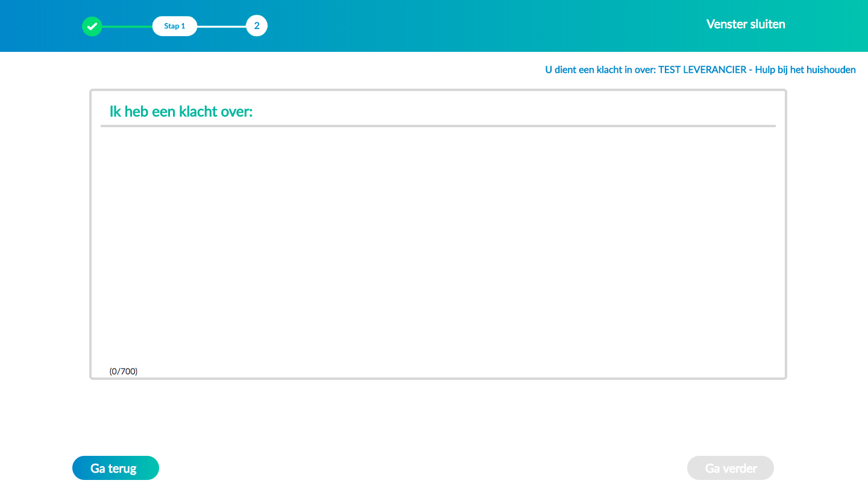
Task: Click "Hulp bij het huishouden" service text
Action: pyautogui.click(x=805, y=70)
